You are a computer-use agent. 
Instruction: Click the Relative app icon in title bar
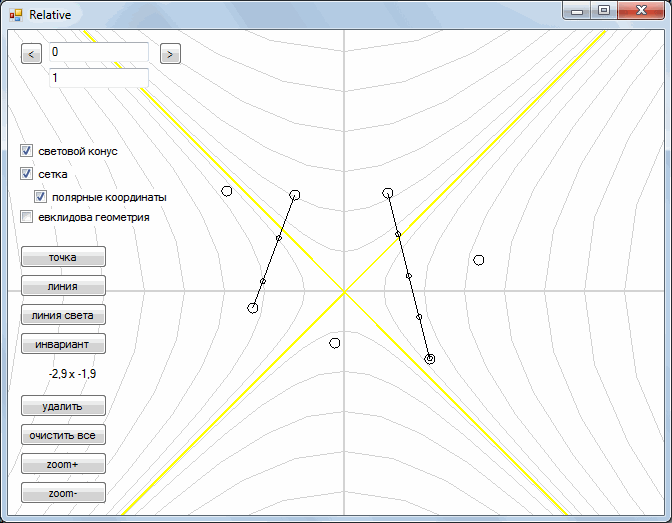[x=16, y=15]
